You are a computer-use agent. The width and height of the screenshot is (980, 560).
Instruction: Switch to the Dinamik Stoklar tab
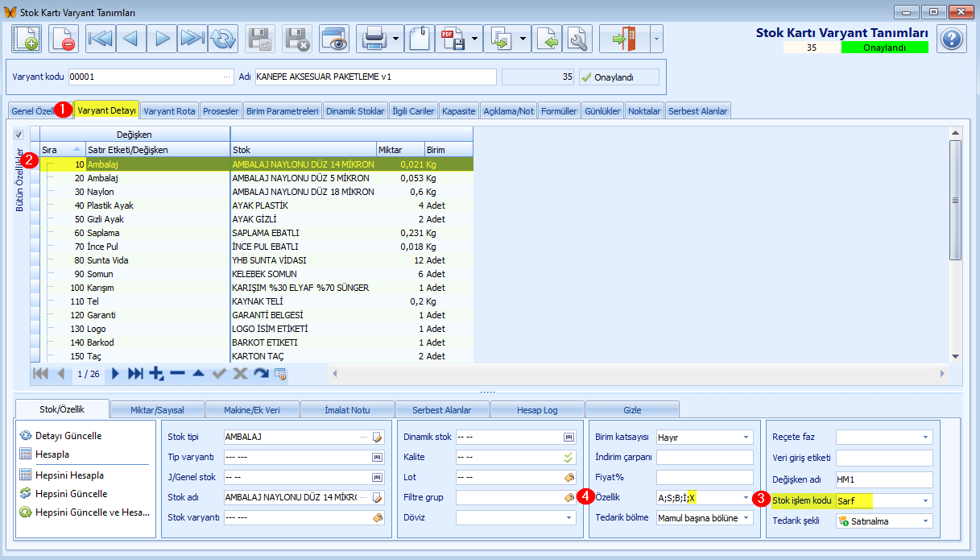coord(355,111)
